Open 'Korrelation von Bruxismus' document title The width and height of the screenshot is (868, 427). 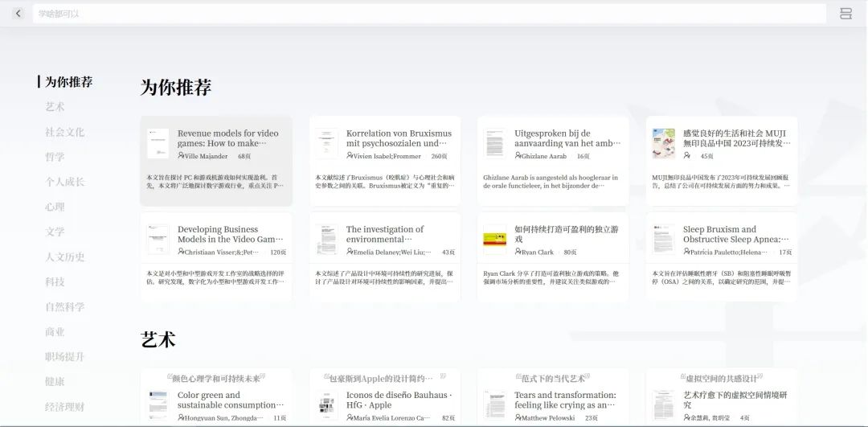399,138
